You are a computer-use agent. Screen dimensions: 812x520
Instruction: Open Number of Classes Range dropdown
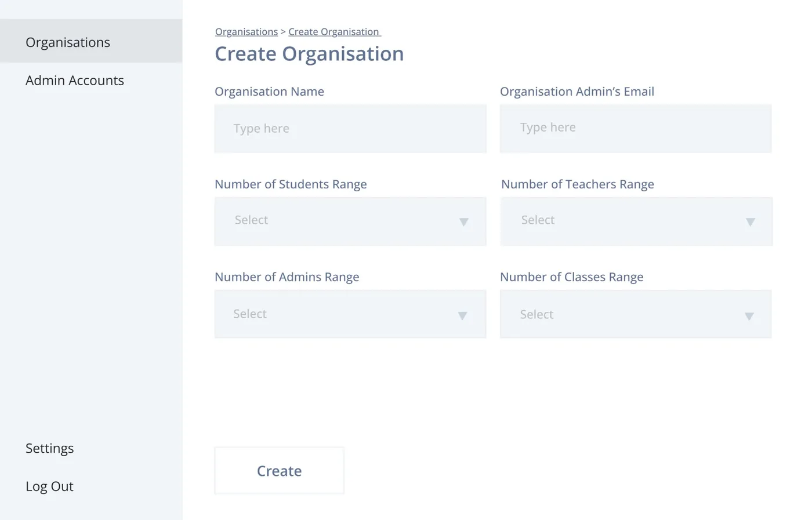tap(636, 314)
